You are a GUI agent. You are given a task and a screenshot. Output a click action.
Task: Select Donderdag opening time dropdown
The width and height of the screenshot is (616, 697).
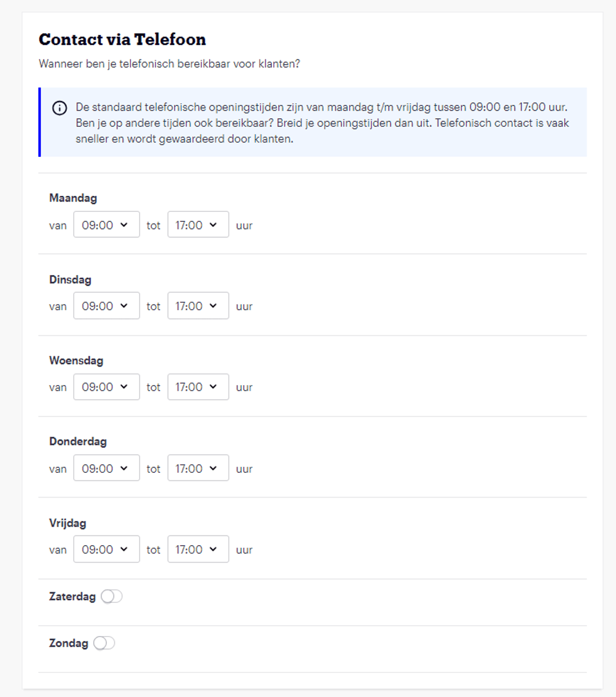(x=106, y=468)
